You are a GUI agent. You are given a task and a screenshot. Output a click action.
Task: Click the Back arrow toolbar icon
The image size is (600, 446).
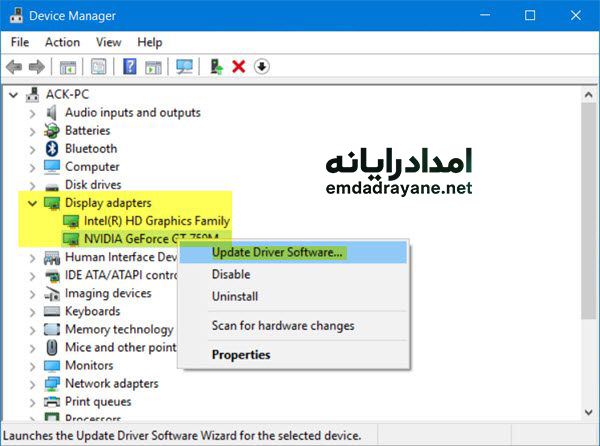point(14,67)
